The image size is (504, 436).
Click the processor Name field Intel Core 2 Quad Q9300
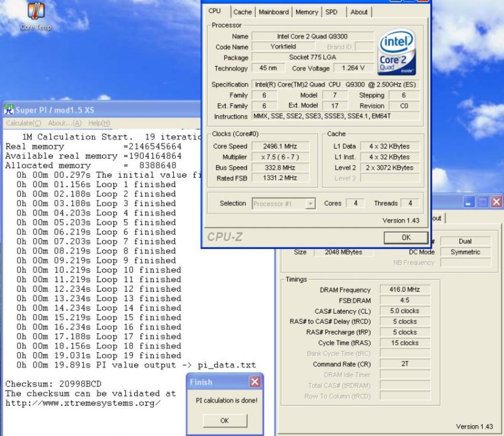pyautogui.click(x=312, y=36)
